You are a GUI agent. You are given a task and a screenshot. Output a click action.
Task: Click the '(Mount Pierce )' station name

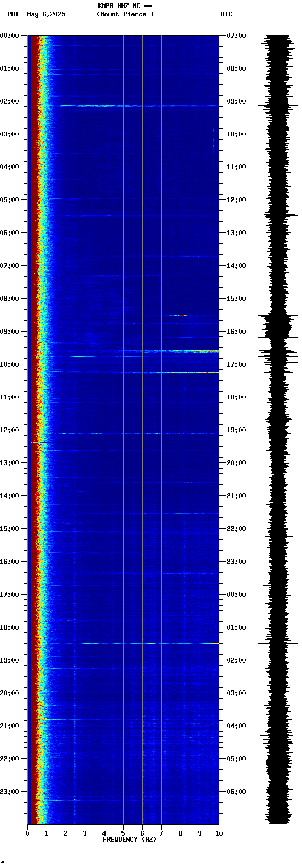pos(125,14)
